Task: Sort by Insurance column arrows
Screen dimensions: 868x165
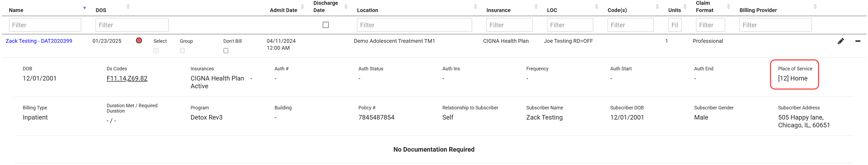Action: pyautogui.click(x=536, y=7)
